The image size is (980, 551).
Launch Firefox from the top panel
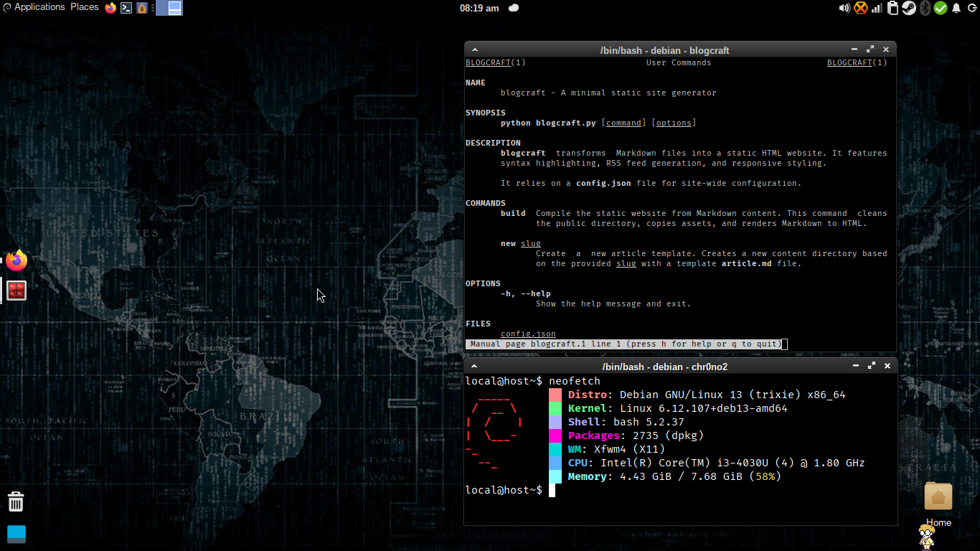point(110,8)
